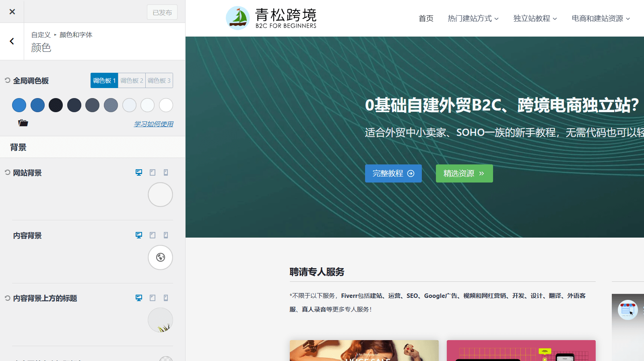Click the 背景 section heading
This screenshot has height=361, width=644.
pos(19,148)
